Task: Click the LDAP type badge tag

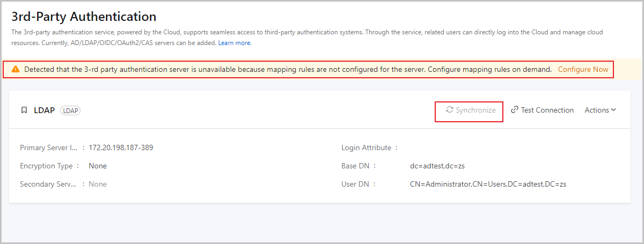Action: coord(70,110)
